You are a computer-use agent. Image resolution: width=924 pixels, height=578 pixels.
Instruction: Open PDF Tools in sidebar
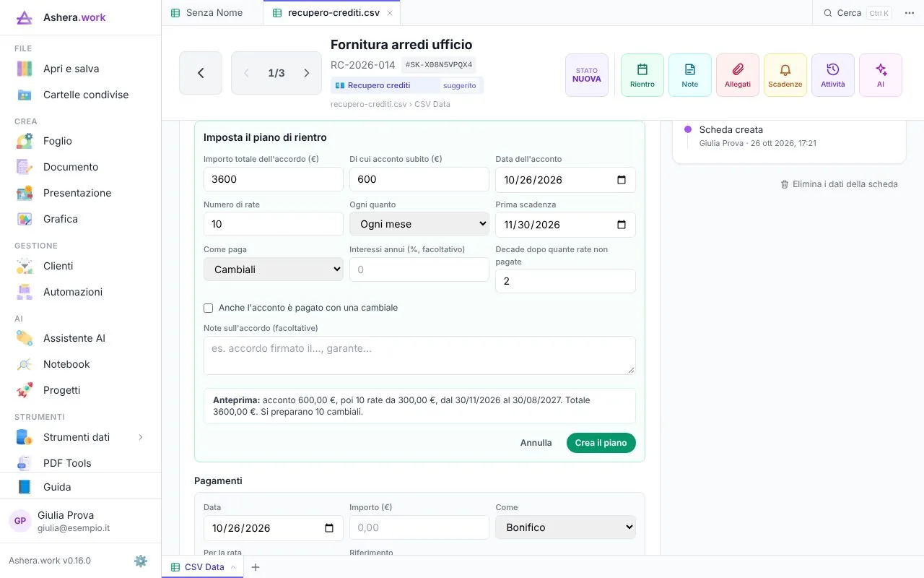pyautogui.click(x=80, y=463)
